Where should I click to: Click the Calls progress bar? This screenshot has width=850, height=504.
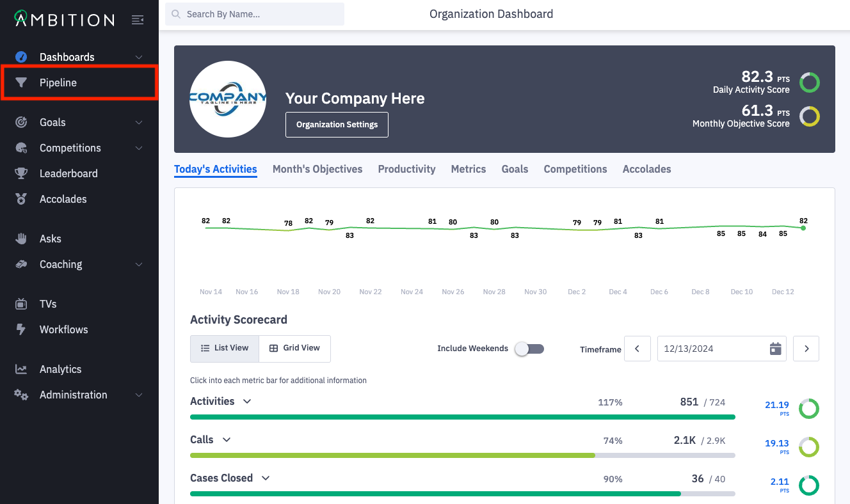462,455
